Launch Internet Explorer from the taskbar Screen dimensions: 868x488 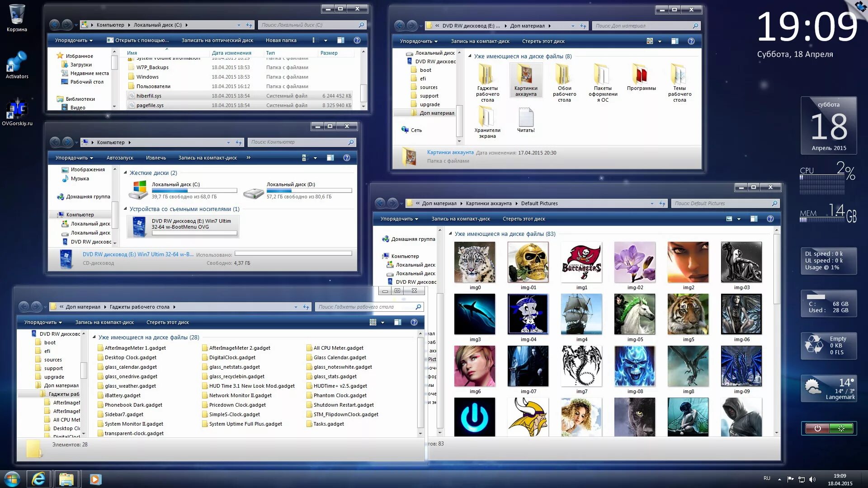point(39,479)
